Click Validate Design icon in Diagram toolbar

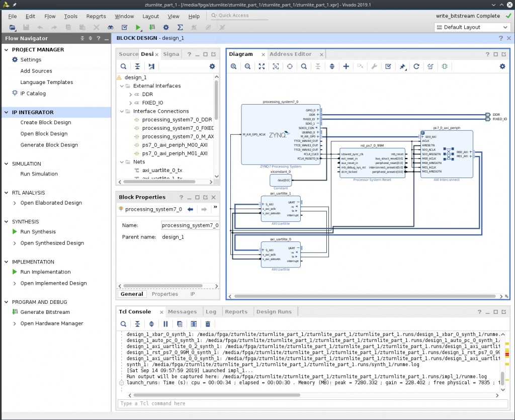pos(388,66)
